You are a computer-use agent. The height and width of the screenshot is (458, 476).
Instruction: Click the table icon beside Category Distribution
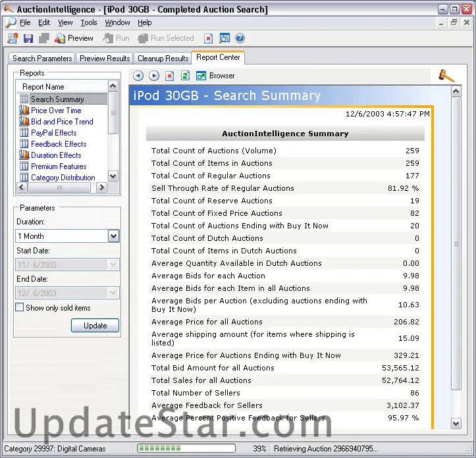[x=24, y=177]
